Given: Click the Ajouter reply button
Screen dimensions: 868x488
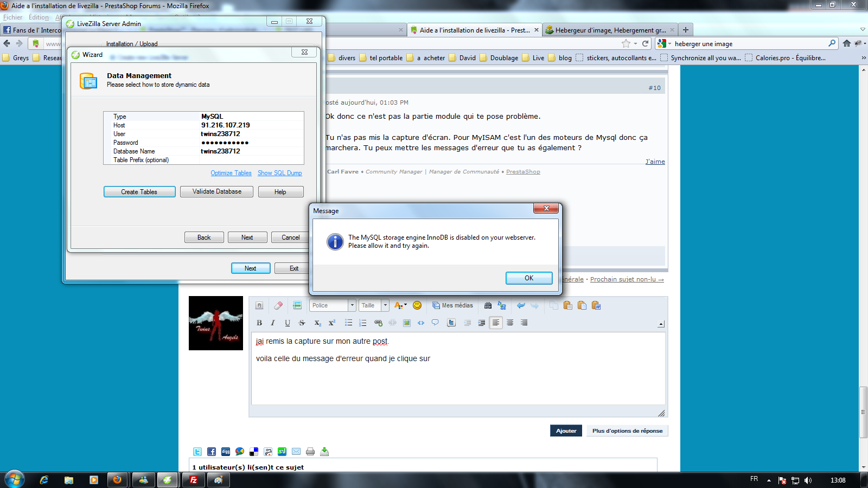Looking at the screenshot, I should [x=566, y=431].
